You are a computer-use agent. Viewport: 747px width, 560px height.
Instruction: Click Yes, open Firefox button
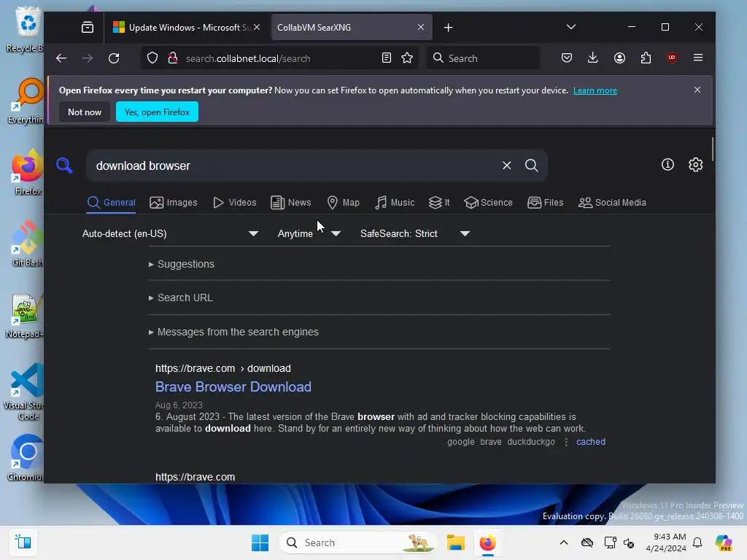pos(157,112)
